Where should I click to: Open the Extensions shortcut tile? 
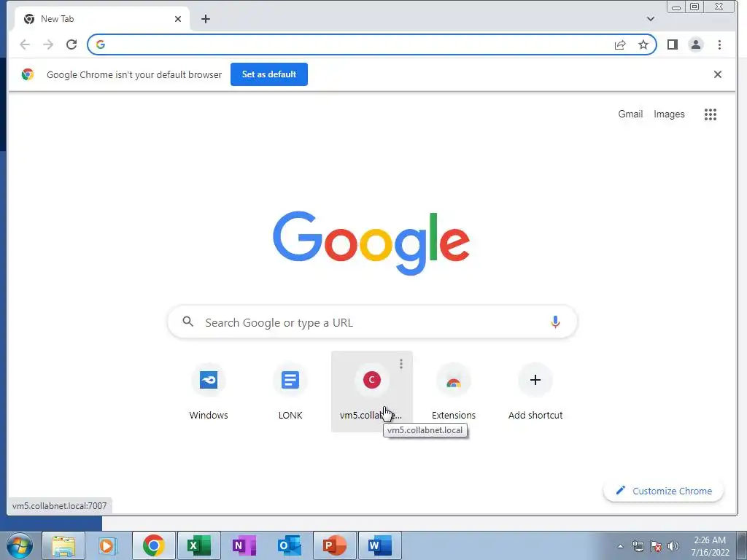pyautogui.click(x=454, y=392)
